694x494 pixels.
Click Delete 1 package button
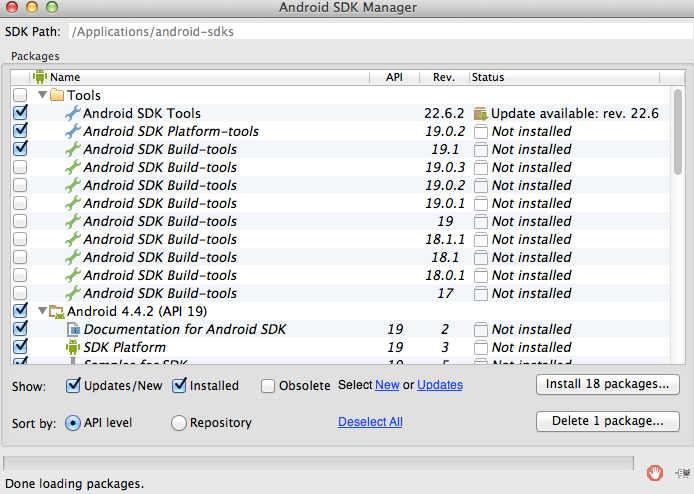[608, 421]
